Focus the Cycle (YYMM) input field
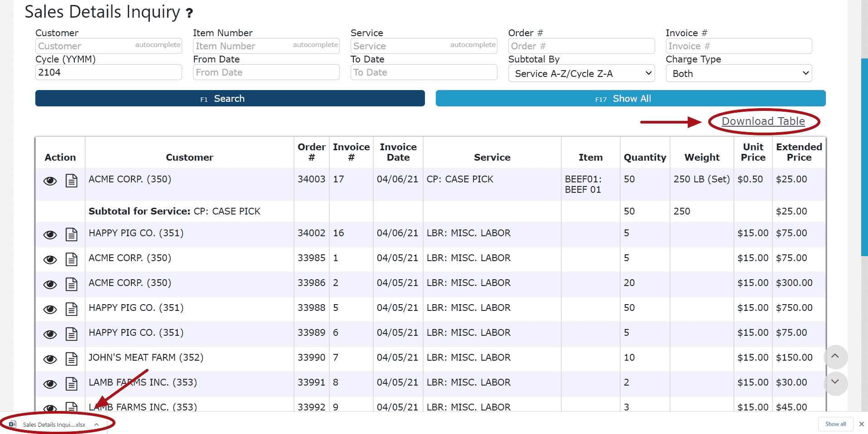The image size is (868, 434). pos(108,72)
